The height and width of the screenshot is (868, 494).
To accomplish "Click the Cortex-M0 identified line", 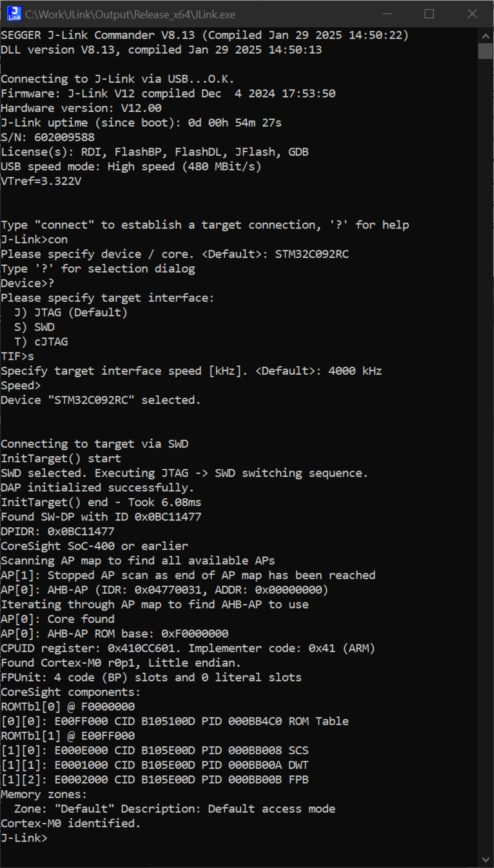I will 71,823.
